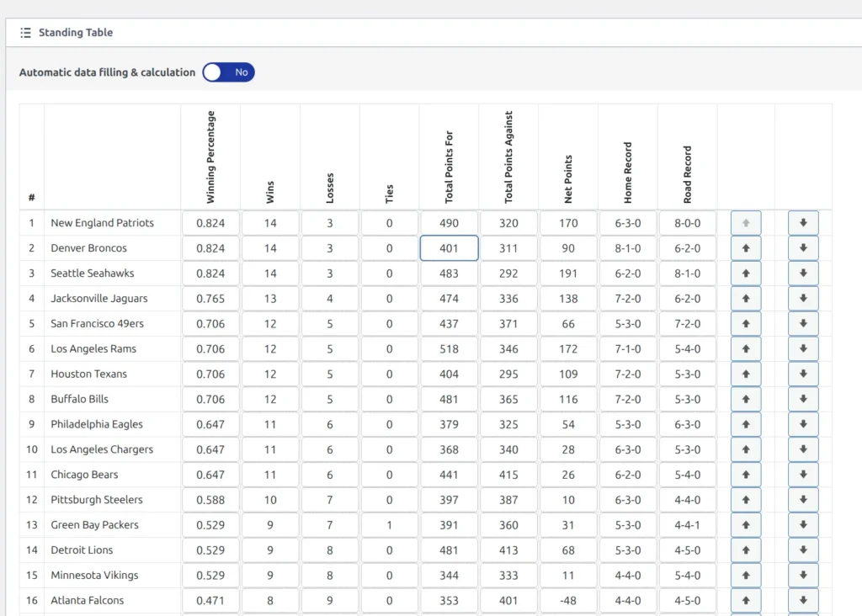Edit Green Bay Packers Road Record field
Screen dimensions: 862x616
pyautogui.click(x=687, y=525)
